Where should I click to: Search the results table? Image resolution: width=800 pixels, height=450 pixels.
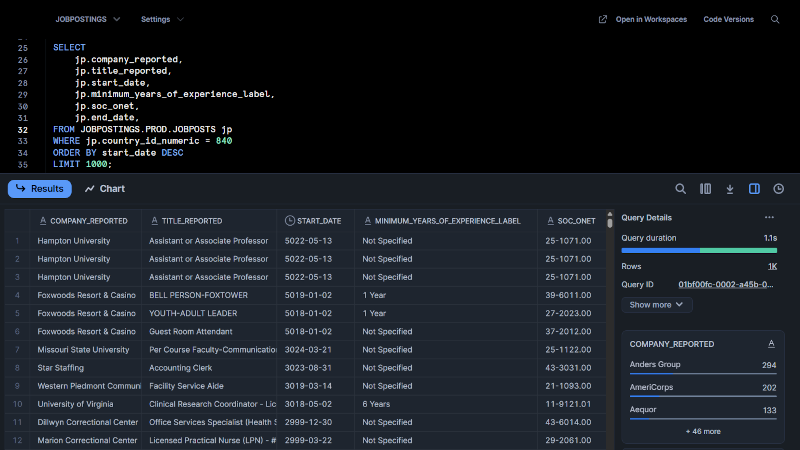pyautogui.click(x=681, y=189)
